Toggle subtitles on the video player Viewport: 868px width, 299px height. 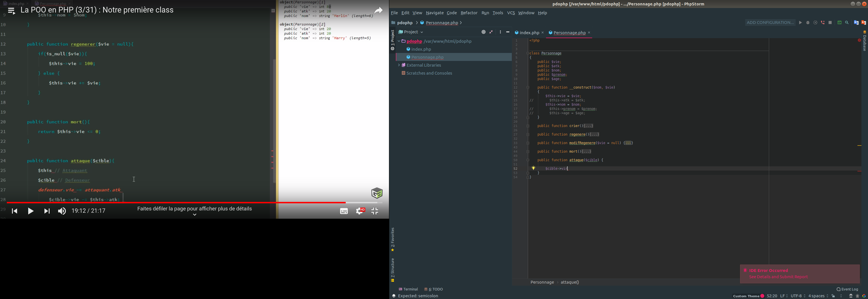pyautogui.click(x=344, y=211)
